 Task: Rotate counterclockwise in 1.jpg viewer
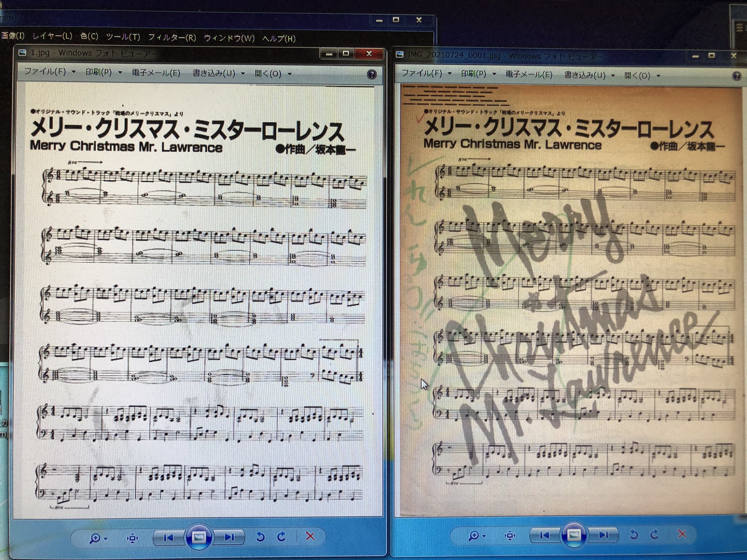260,537
